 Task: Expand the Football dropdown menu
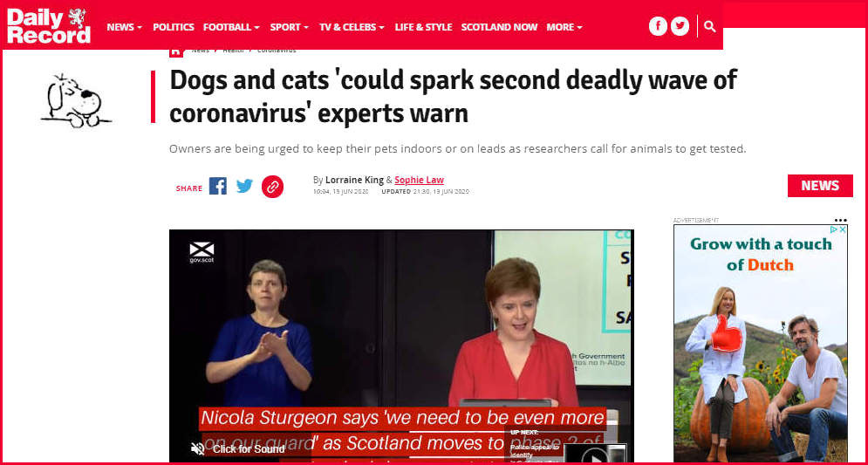[x=231, y=26]
